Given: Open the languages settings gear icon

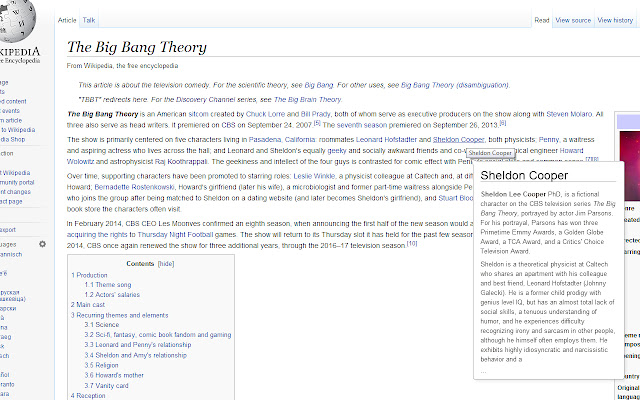Looking at the screenshot, I should [42, 244].
